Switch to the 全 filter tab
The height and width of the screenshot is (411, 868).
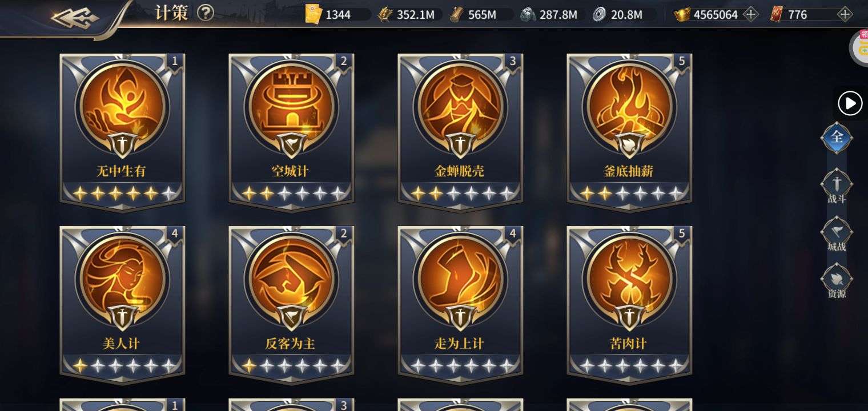coord(837,138)
